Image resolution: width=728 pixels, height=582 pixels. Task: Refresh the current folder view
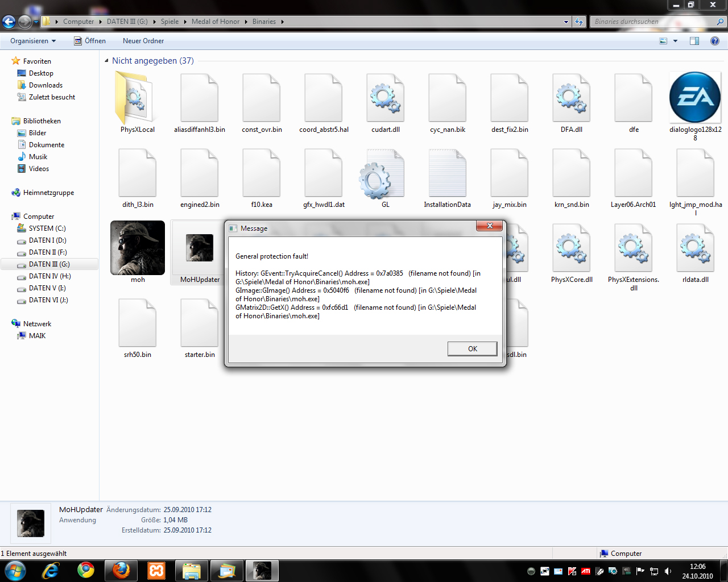tap(579, 22)
